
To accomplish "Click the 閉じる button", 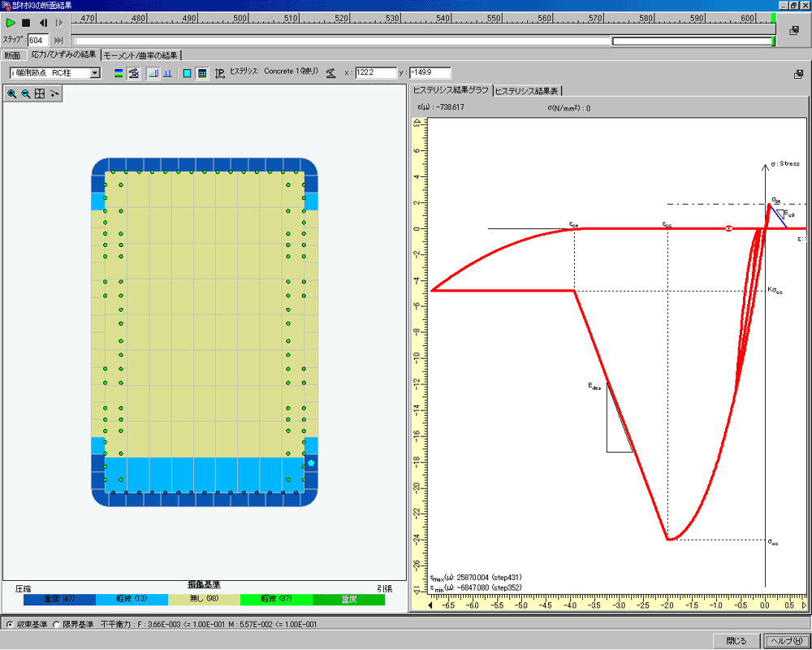I will 736,641.
